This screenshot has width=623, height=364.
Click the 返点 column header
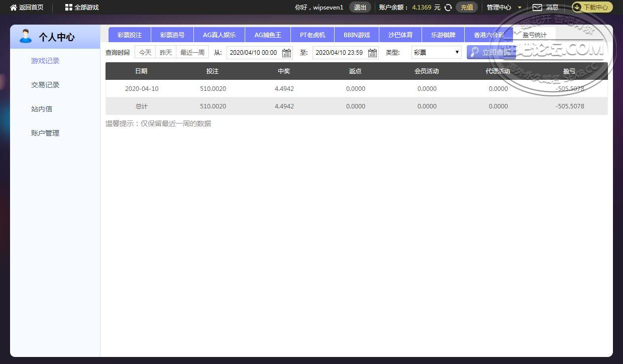(x=355, y=71)
